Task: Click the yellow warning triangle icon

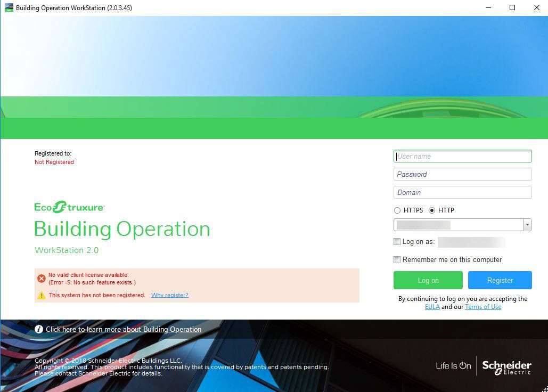Action: (41, 296)
